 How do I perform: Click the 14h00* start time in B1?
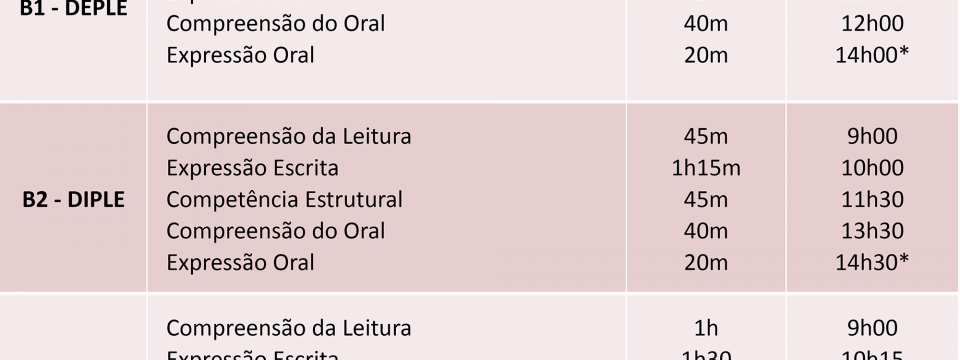click(x=872, y=55)
